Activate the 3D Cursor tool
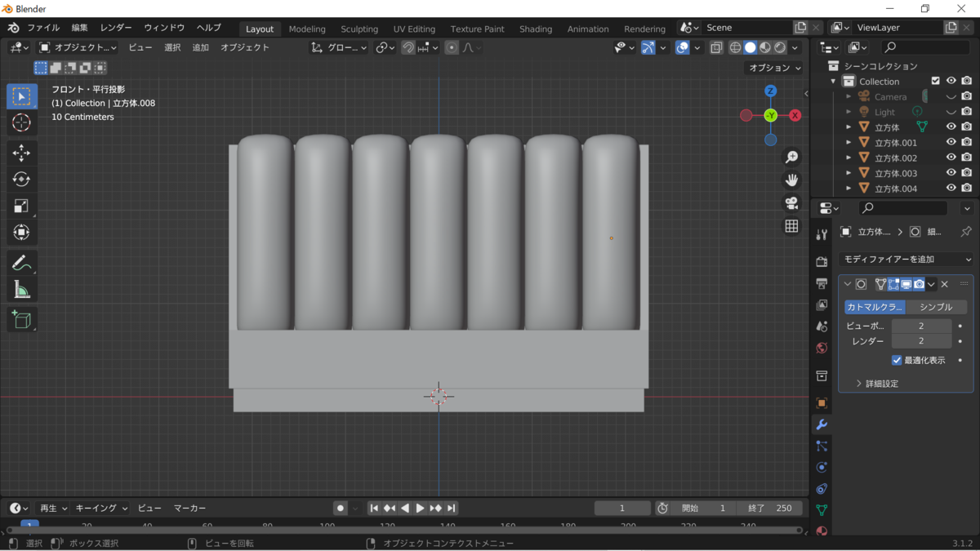This screenshot has width=980, height=551. pyautogui.click(x=22, y=122)
